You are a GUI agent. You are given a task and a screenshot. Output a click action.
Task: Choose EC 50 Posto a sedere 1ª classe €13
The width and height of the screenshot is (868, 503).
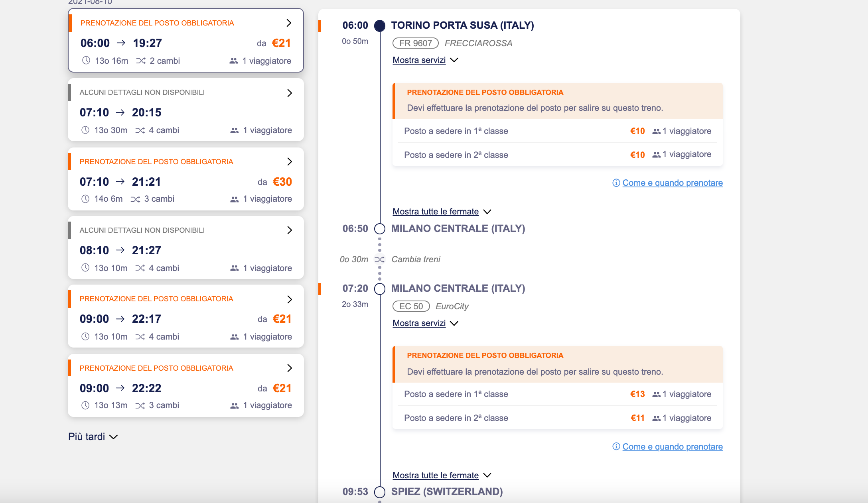[558, 394]
